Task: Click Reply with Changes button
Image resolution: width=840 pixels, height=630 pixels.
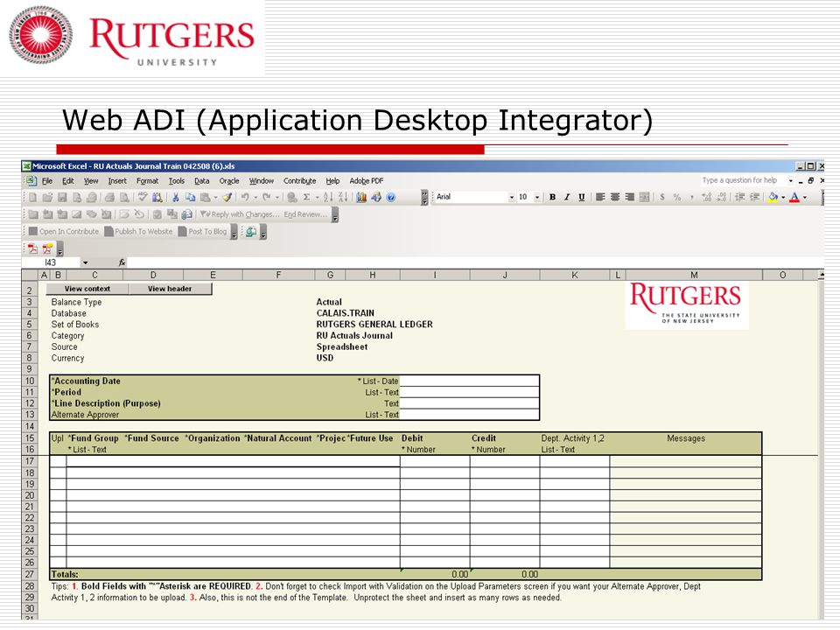Action: pyautogui.click(x=240, y=214)
